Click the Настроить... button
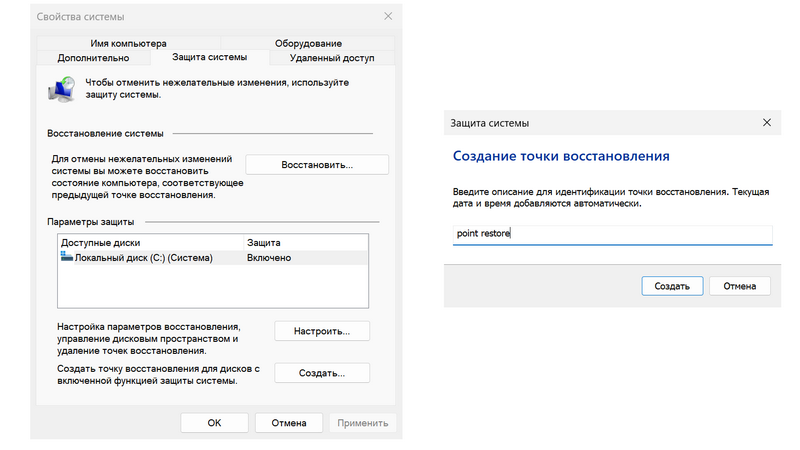800x450 pixels. click(x=321, y=331)
